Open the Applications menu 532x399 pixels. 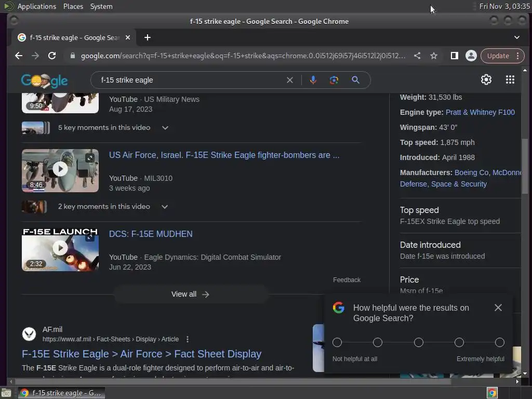pos(37,6)
